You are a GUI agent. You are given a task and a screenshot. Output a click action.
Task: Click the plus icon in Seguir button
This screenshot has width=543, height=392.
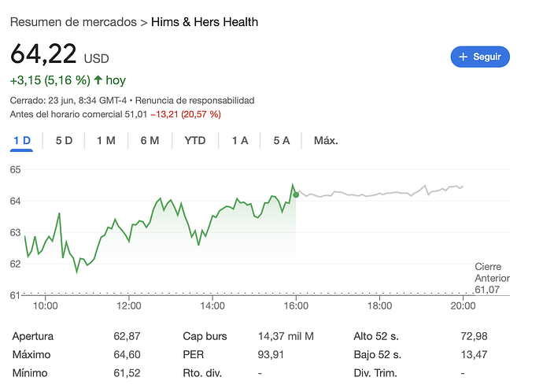(463, 57)
